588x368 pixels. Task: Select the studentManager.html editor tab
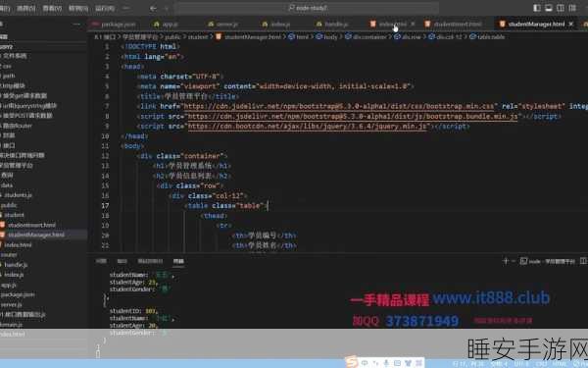[x=536, y=25]
